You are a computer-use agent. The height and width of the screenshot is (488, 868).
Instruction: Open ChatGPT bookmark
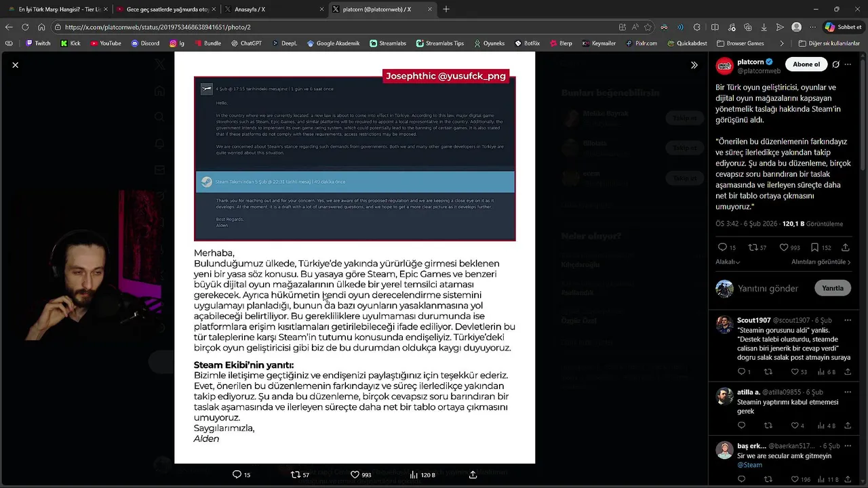pos(245,43)
